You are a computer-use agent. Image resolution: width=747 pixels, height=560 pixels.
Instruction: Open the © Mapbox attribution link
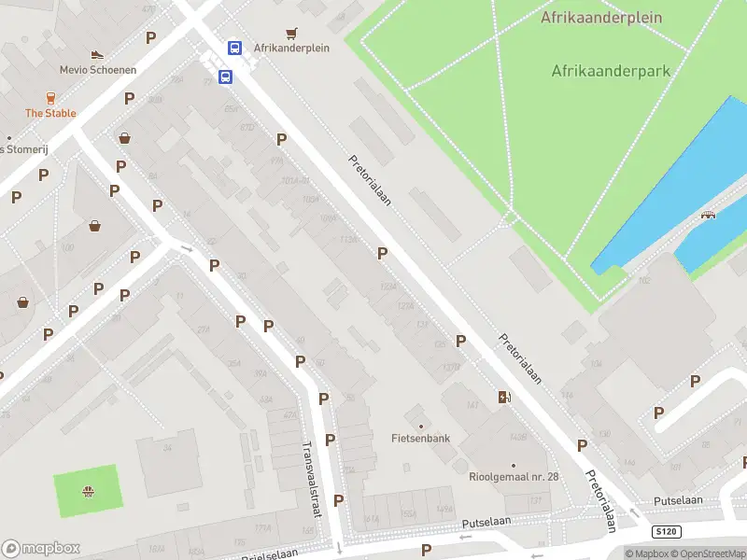click(646, 553)
